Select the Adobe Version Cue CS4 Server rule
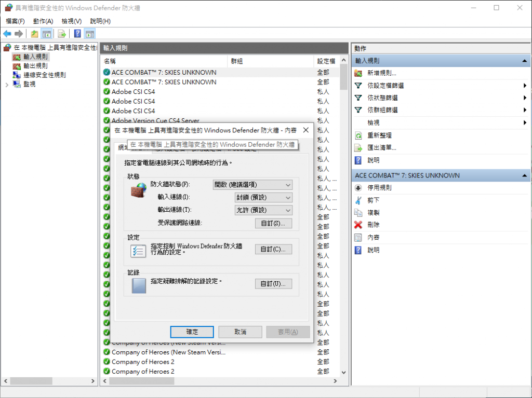The height and width of the screenshot is (398, 532). point(155,120)
